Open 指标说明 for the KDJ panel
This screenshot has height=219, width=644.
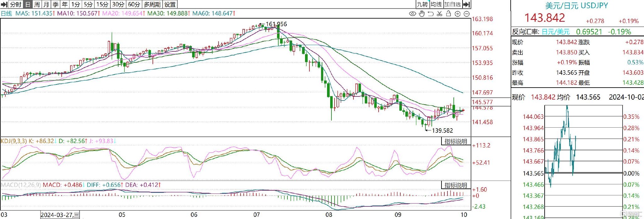tap(456, 141)
